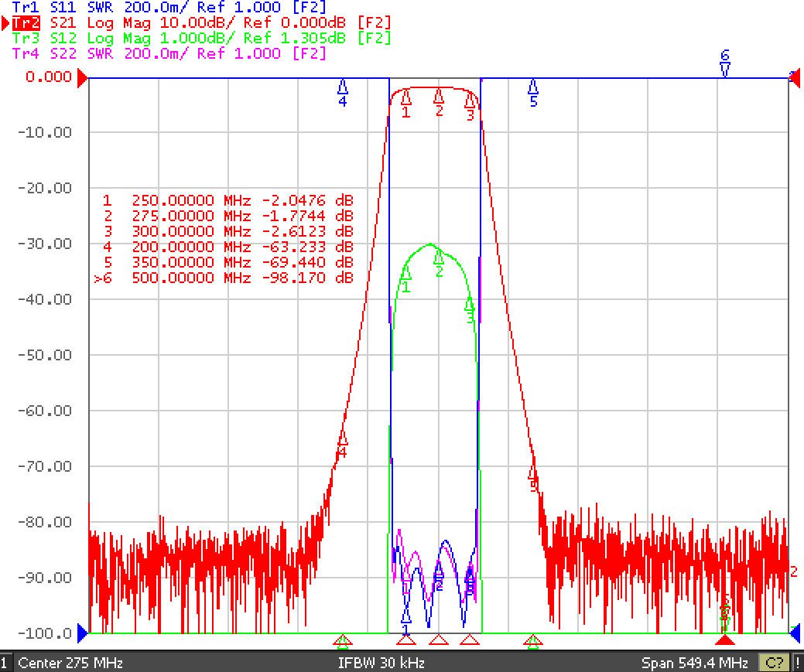
Task: Click the blue arrow at bottom-left graph corner
Action: click(83, 633)
